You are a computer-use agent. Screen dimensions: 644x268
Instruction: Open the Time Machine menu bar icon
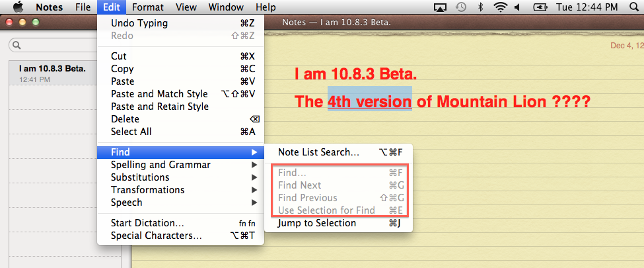pyautogui.click(x=461, y=7)
